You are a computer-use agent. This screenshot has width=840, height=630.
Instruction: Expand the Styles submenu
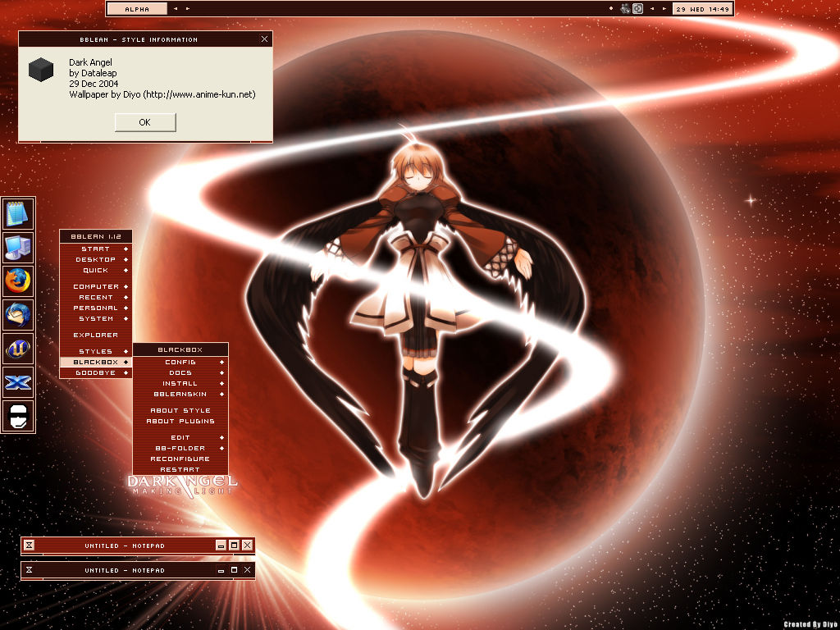95,351
